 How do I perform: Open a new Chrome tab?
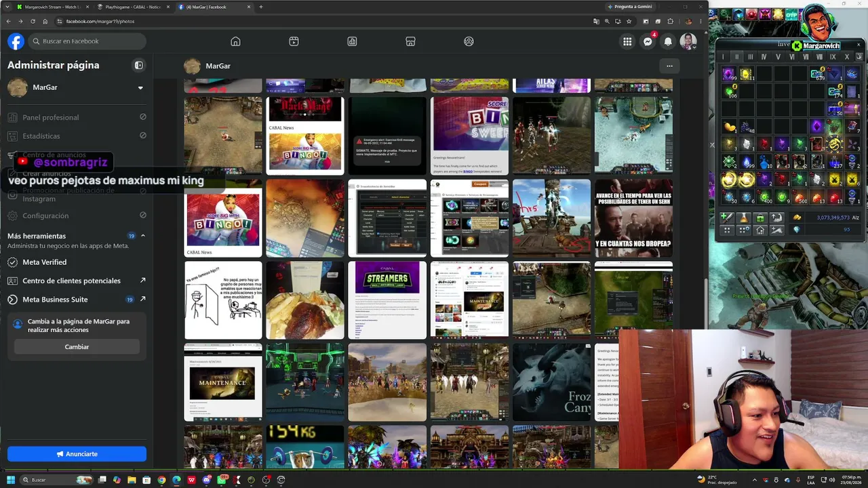[261, 7]
